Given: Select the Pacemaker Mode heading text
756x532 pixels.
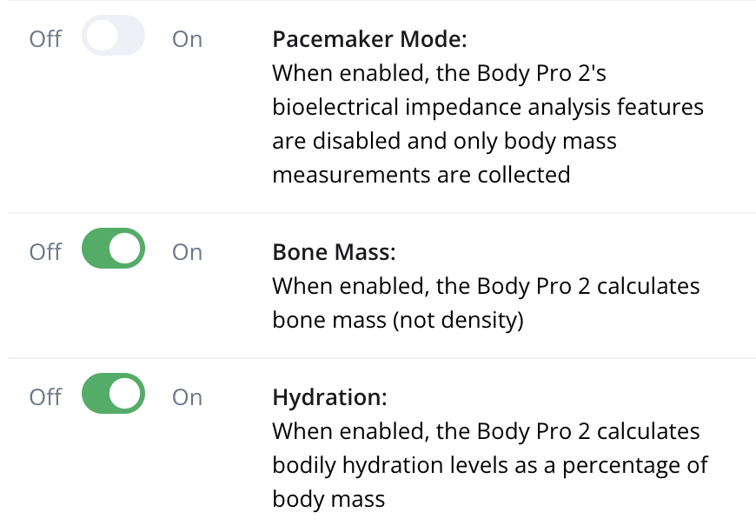Looking at the screenshot, I should coord(372,39).
